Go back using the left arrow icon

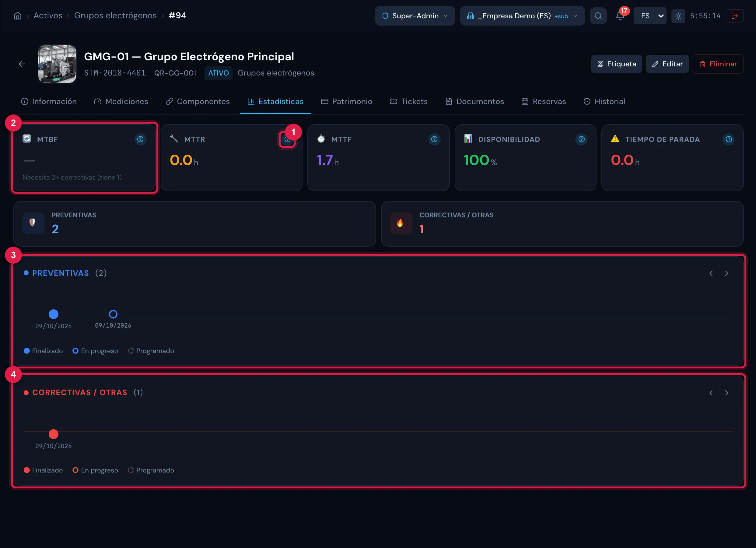(22, 64)
